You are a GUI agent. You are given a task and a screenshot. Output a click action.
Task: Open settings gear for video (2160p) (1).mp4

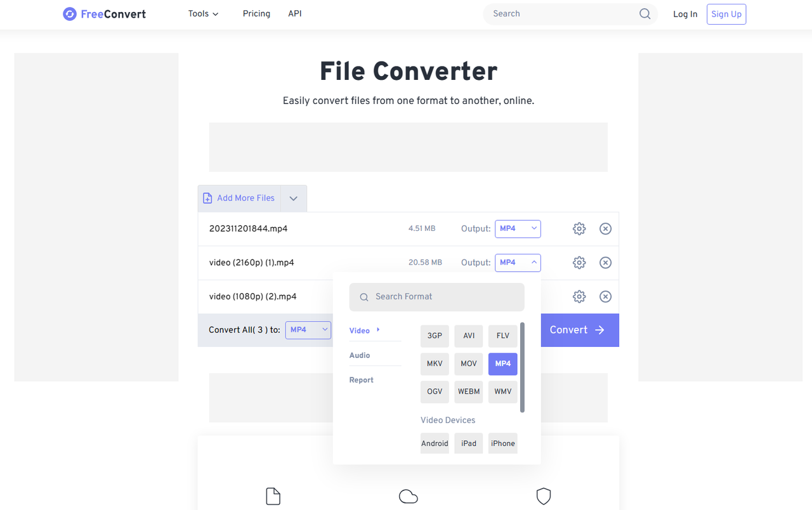(579, 262)
